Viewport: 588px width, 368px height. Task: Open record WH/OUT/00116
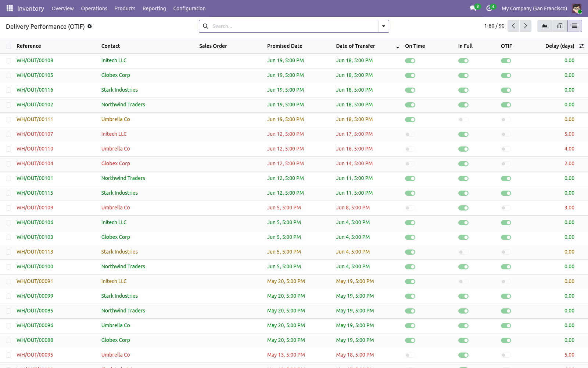coord(35,90)
